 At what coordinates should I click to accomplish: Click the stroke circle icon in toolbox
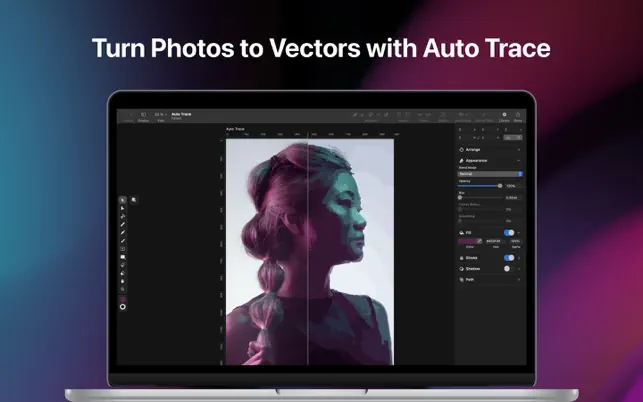pyautogui.click(x=123, y=307)
